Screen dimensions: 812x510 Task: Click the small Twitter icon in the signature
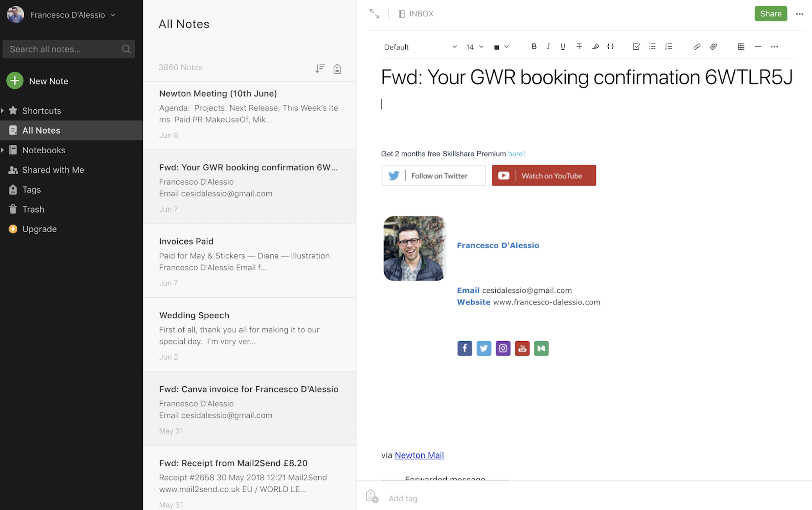(484, 348)
